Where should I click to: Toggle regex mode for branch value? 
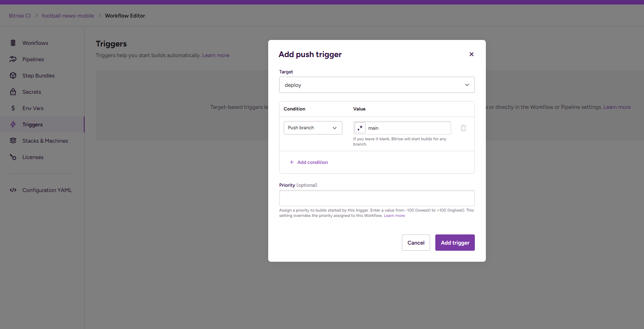360,128
